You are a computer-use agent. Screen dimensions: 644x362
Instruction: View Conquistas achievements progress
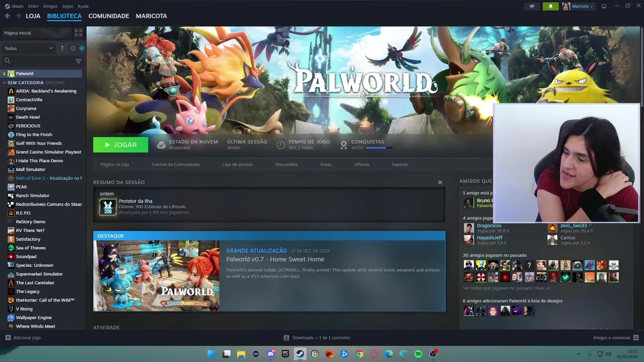pyautogui.click(x=366, y=145)
